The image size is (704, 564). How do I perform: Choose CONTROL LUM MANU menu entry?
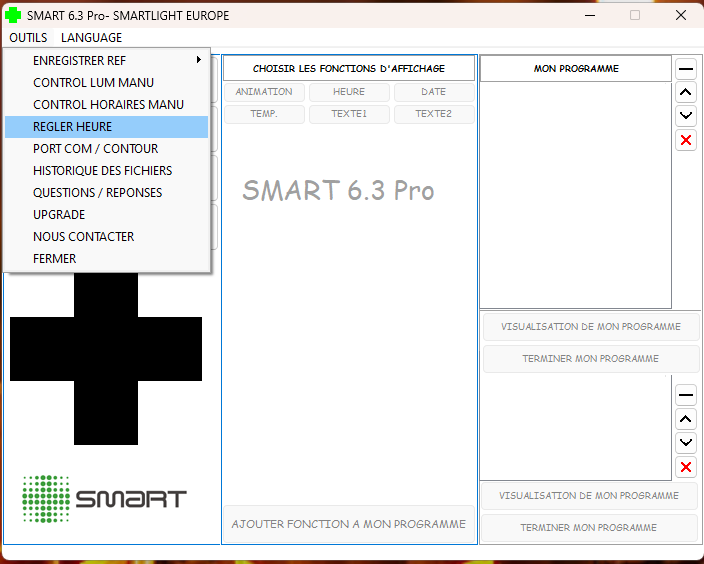[106, 83]
